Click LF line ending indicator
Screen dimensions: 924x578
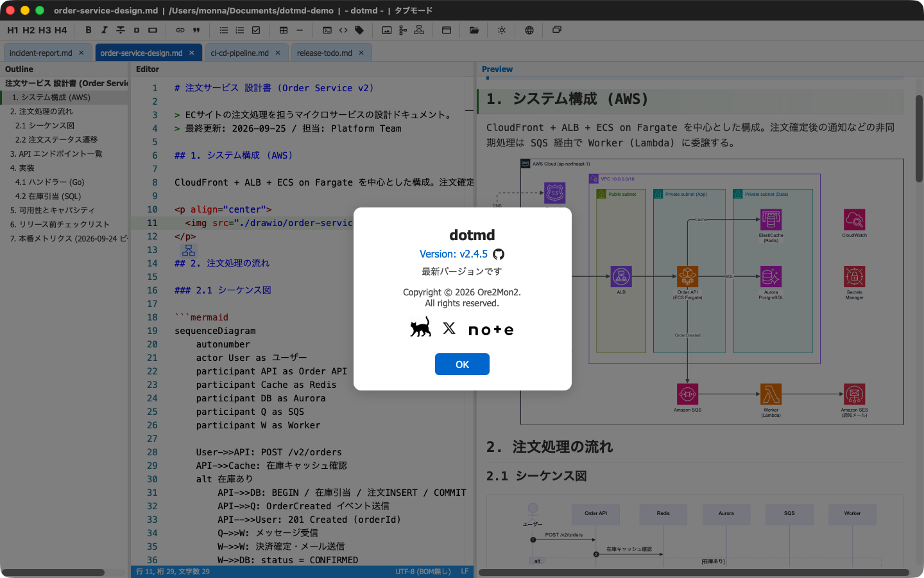click(x=465, y=572)
